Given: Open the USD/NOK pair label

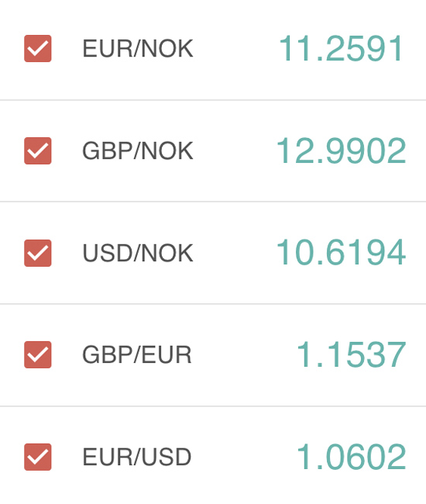Looking at the screenshot, I should pyautogui.click(x=138, y=253).
